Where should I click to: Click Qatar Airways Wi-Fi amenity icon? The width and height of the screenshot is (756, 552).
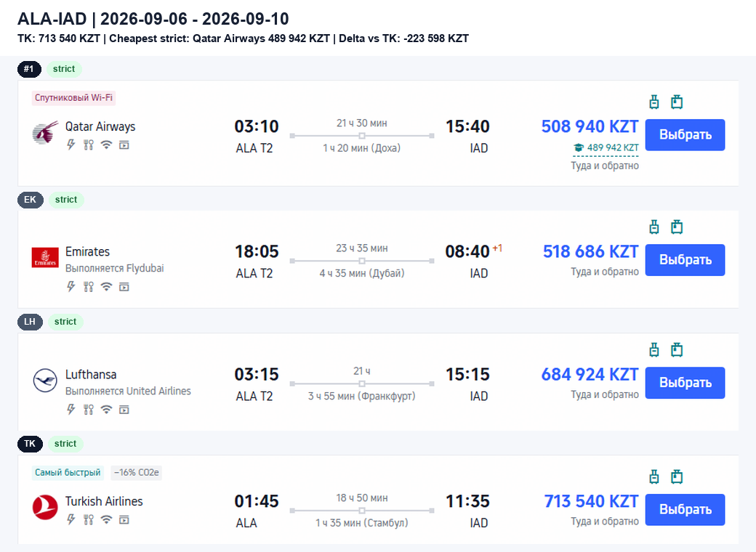coord(106,145)
